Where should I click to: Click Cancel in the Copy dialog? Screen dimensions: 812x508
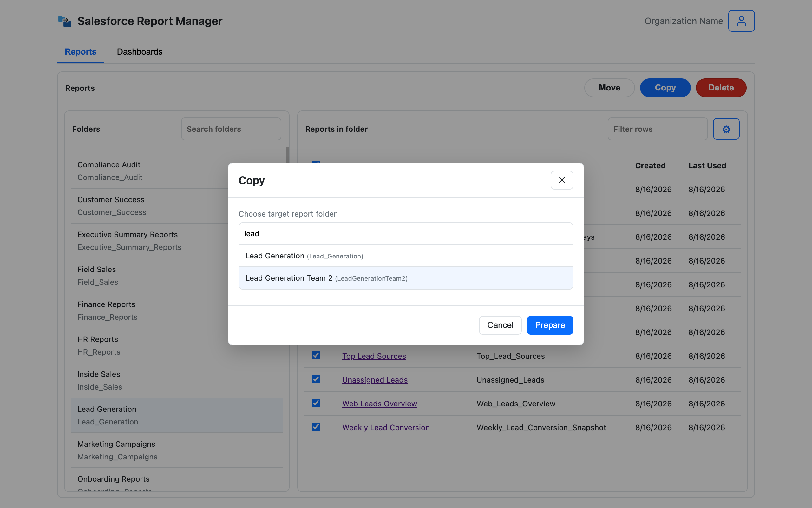[x=500, y=325]
